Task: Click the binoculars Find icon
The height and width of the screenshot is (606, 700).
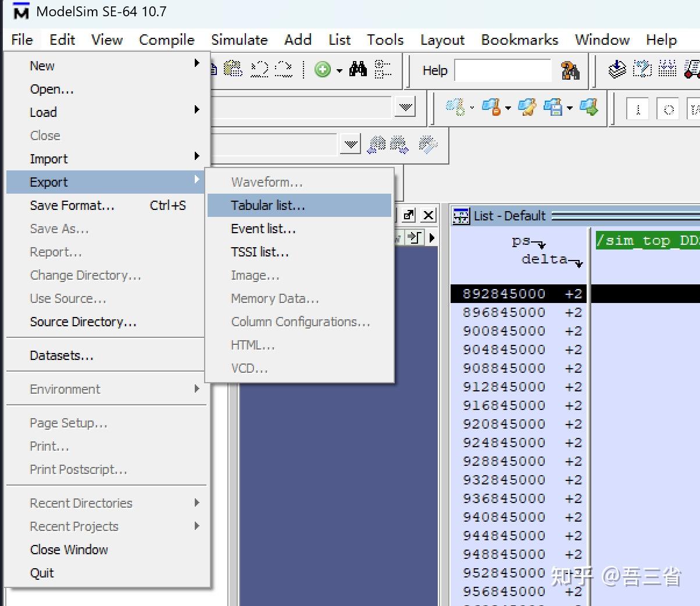Action: [x=358, y=70]
